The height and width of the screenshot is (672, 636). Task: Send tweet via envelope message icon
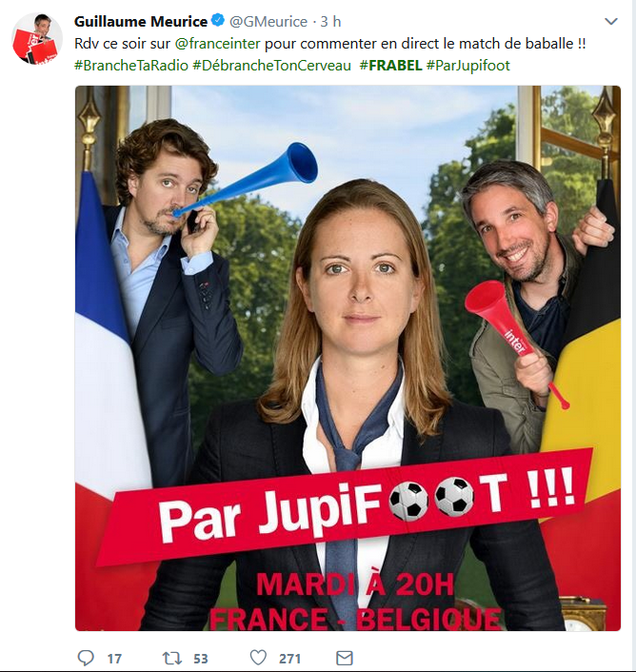coord(344,658)
